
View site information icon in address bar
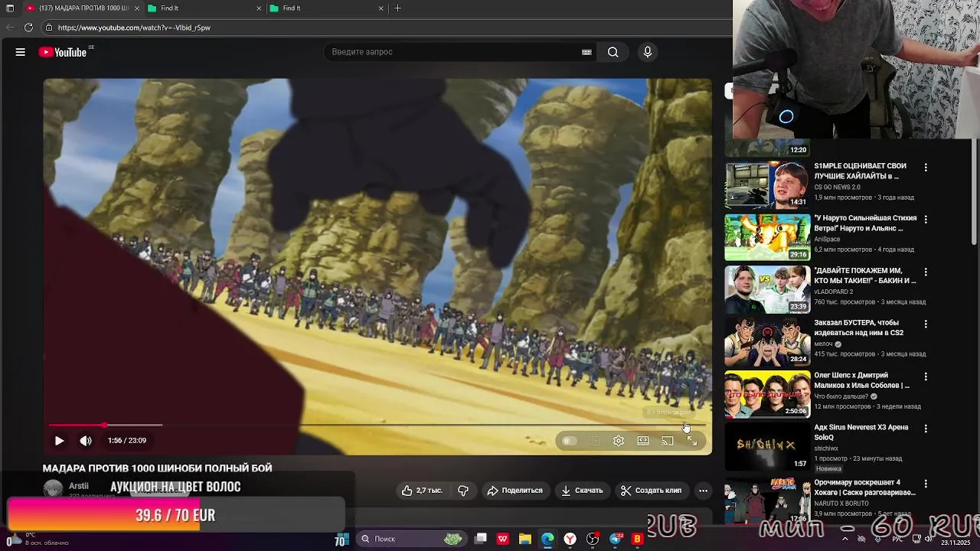(49, 28)
